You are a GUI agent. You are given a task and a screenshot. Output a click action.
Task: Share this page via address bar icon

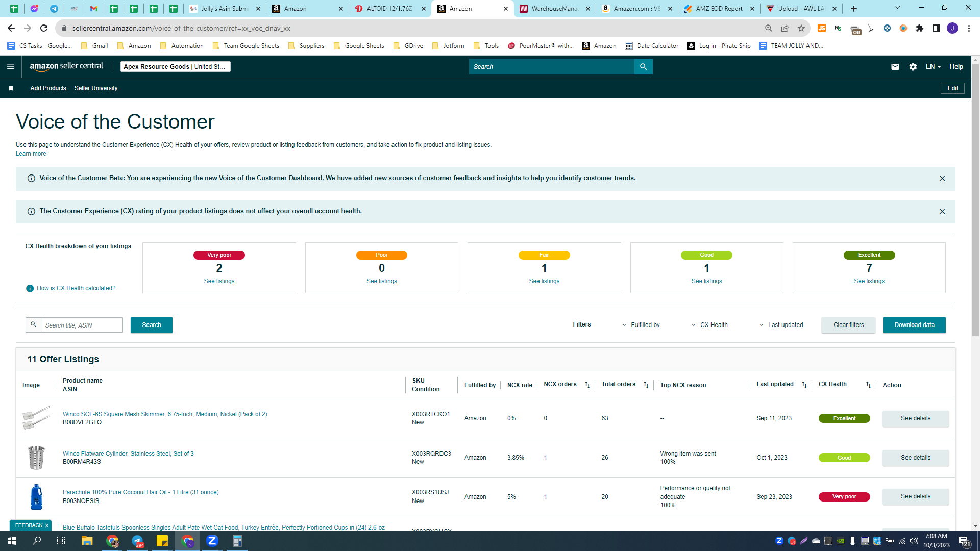(x=785, y=28)
